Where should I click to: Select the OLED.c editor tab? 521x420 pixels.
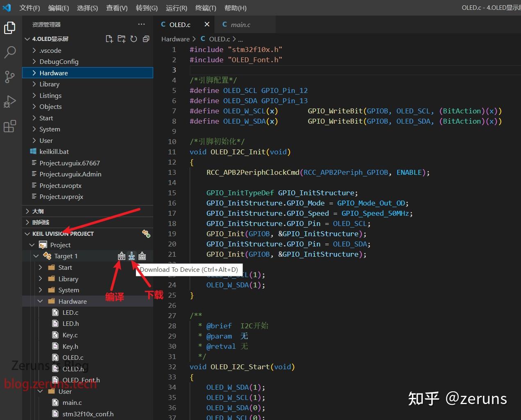tap(184, 25)
